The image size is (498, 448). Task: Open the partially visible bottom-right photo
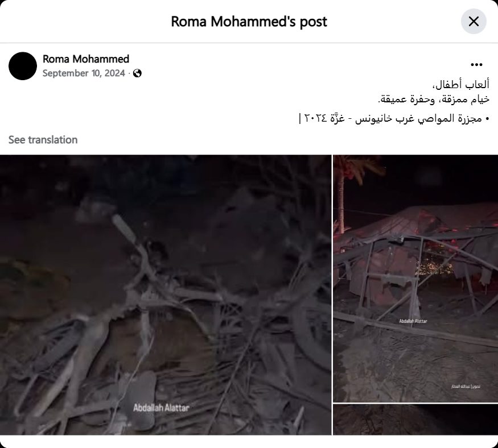coord(415,420)
